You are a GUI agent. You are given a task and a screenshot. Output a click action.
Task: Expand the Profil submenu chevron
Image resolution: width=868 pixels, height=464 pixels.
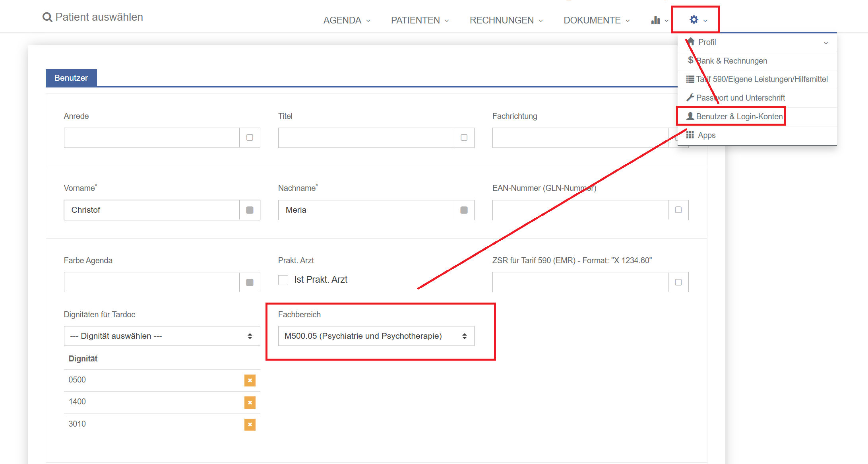click(826, 43)
